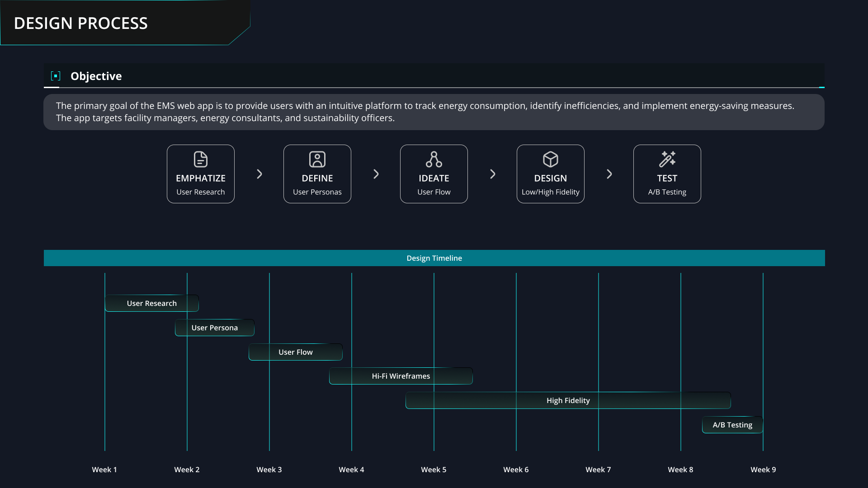Click the User Flow timeline bar
The image size is (868, 488).
point(295,352)
